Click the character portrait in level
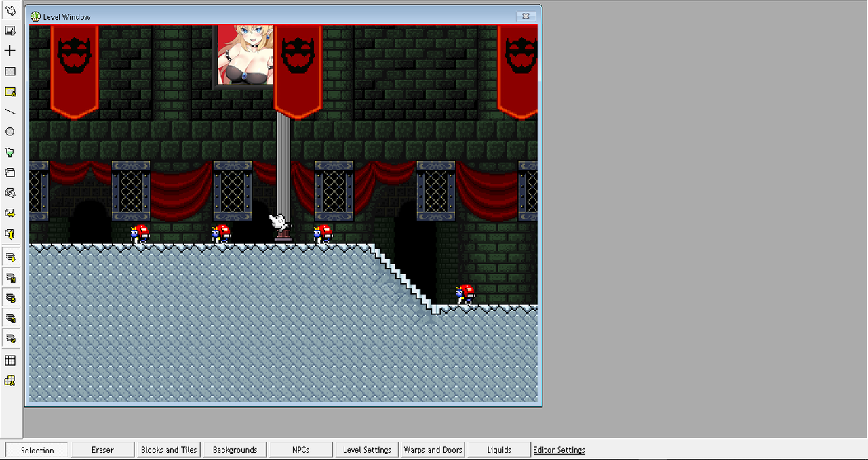Viewport: 868px width, 460px height. pos(245,55)
